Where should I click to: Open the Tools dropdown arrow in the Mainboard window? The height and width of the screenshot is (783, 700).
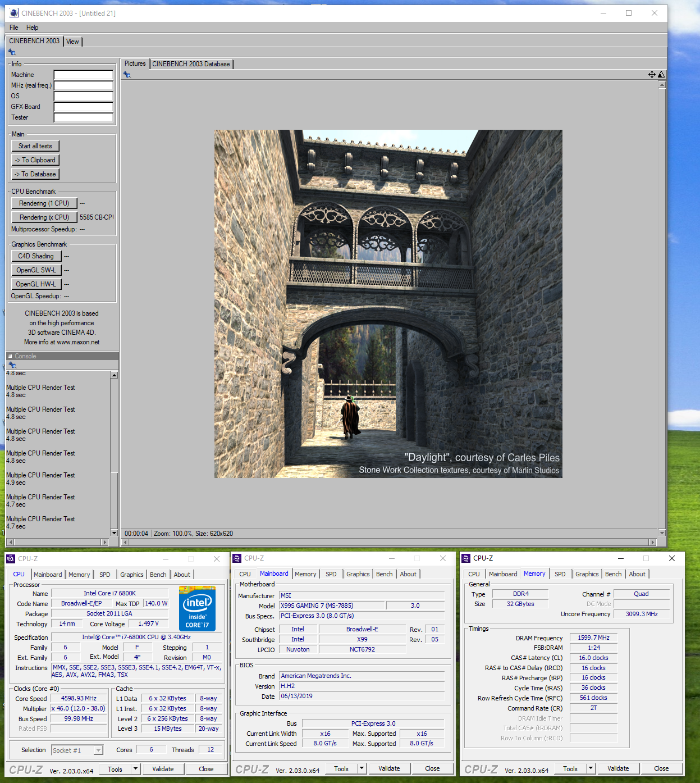point(362,768)
